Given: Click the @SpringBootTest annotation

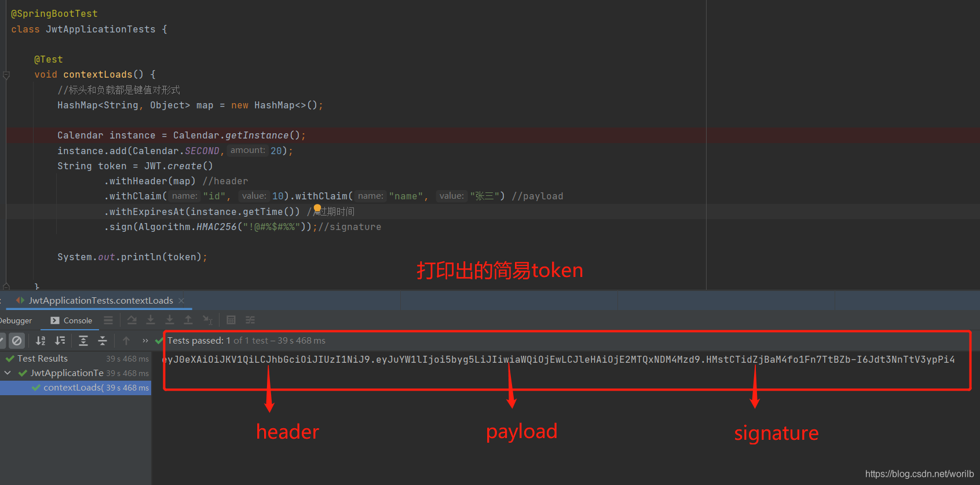Looking at the screenshot, I should 54,13.
